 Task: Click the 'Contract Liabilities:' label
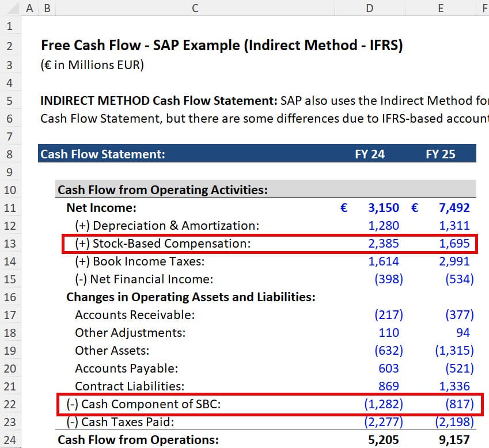pos(130,386)
